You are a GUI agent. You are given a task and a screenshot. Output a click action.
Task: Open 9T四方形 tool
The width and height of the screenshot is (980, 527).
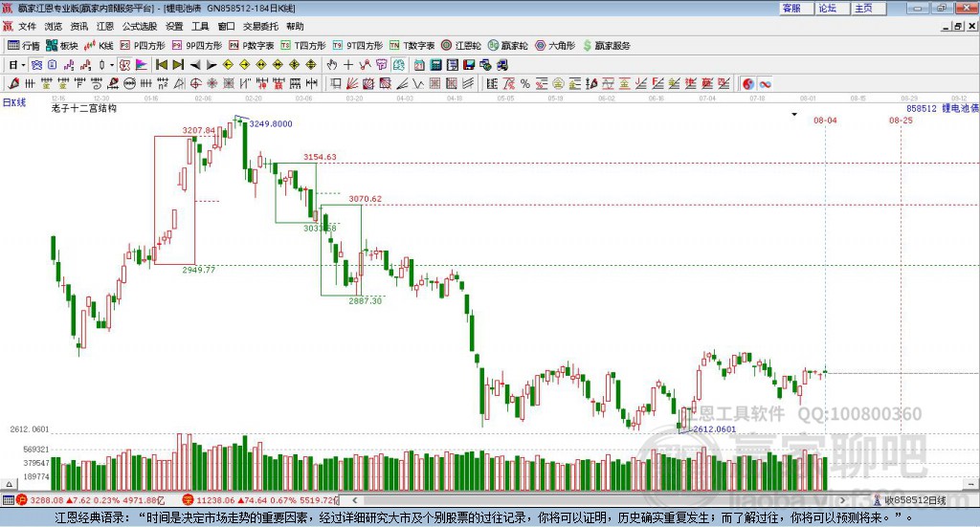click(x=358, y=46)
